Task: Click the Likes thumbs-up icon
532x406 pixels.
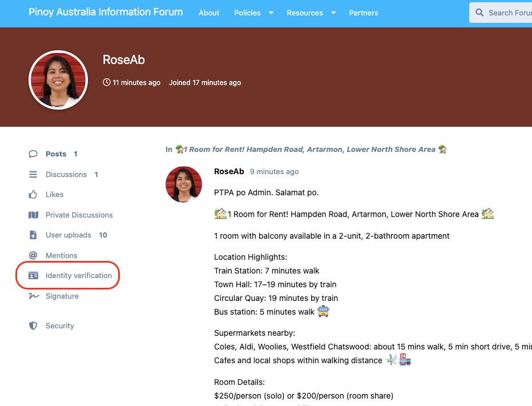Action: pyautogui.click(x=33, y=195)
